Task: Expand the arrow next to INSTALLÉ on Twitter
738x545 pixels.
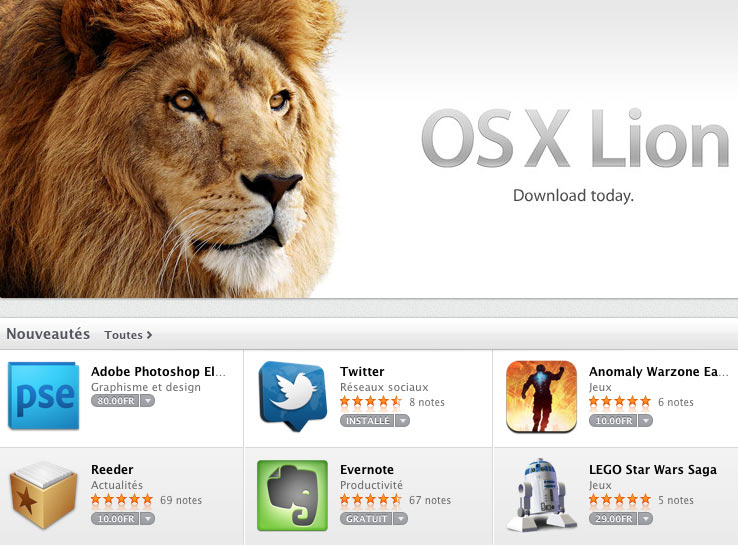Action: pyautogui.click(x=402, y=421)
